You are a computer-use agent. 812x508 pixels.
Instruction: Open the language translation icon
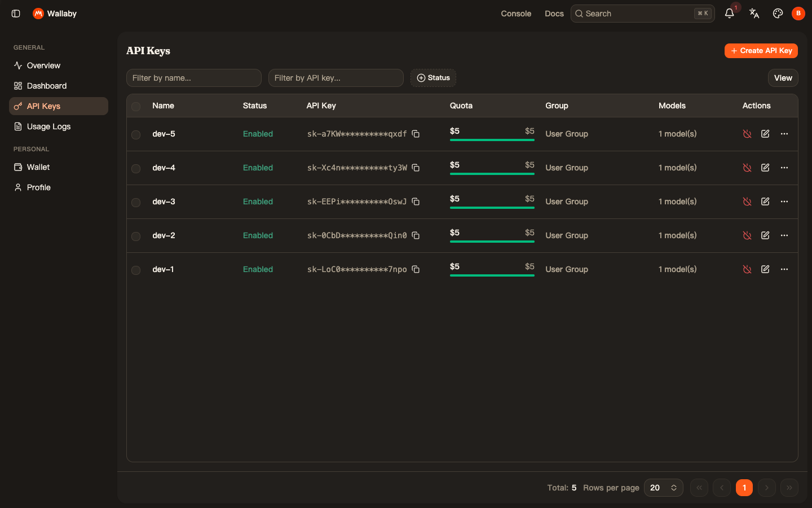(x=754, y=14)
